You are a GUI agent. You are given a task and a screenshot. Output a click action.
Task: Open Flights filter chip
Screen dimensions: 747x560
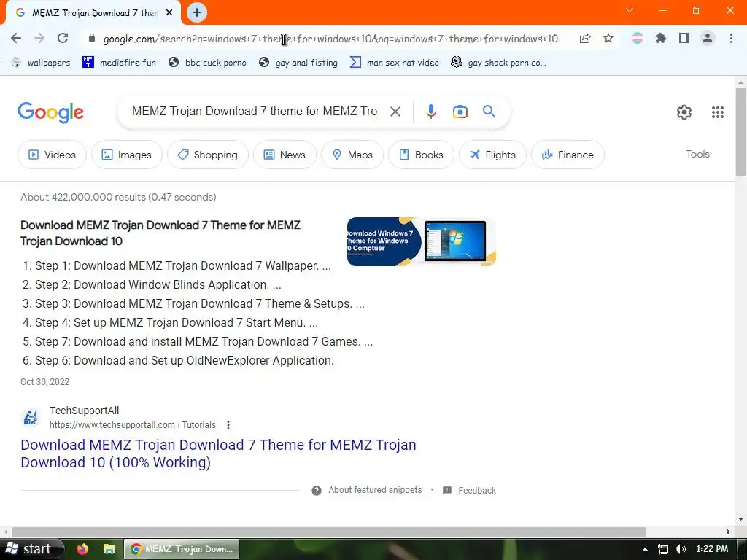492,155
